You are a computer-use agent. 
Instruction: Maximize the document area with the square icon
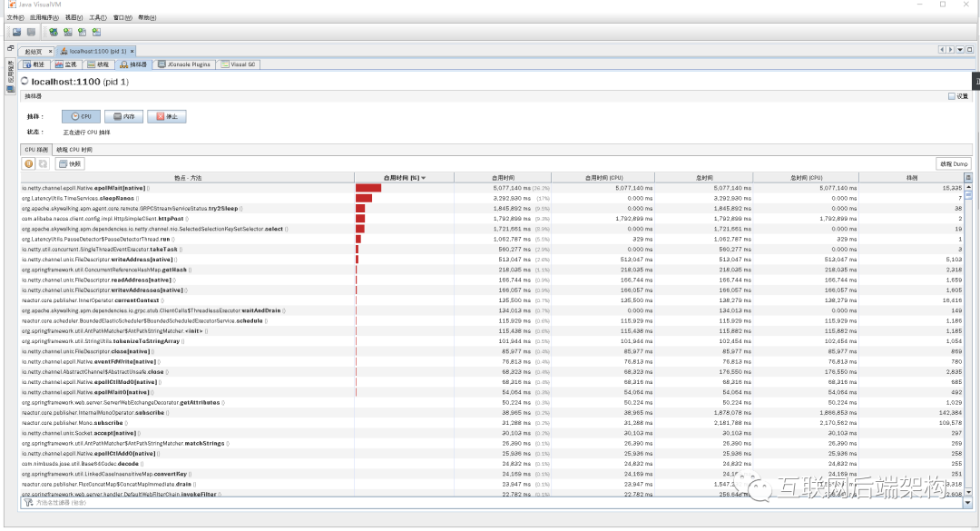(969, 49)
